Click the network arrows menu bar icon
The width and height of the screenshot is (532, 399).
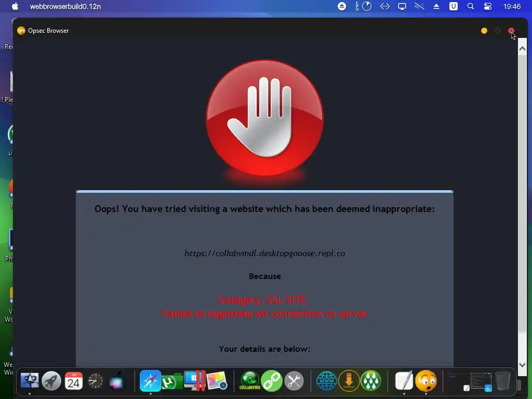[385, 6]
